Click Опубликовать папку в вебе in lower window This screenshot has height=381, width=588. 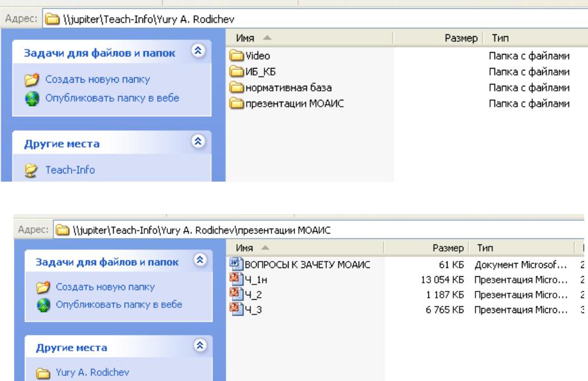119,305
